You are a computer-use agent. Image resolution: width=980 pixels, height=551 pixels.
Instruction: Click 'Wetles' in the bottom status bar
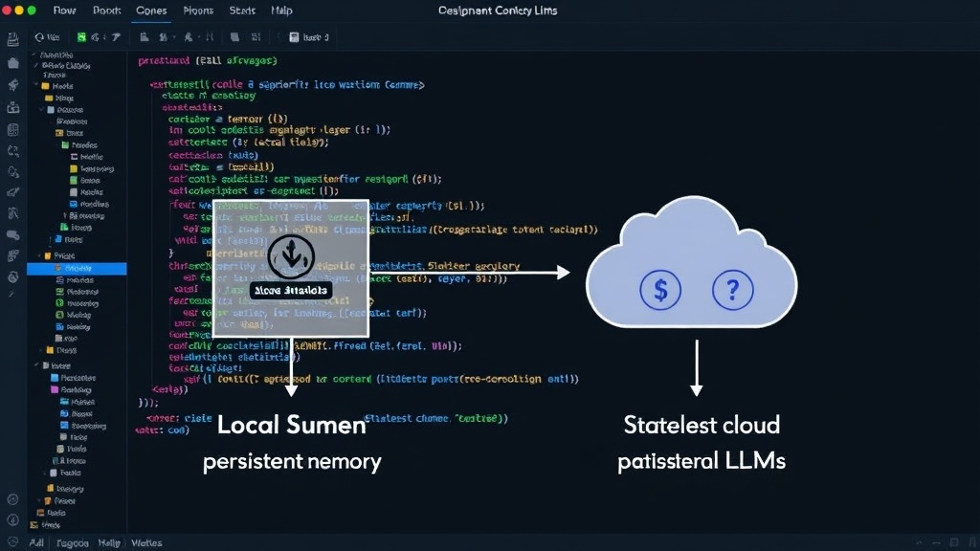(x=146, y=543)
